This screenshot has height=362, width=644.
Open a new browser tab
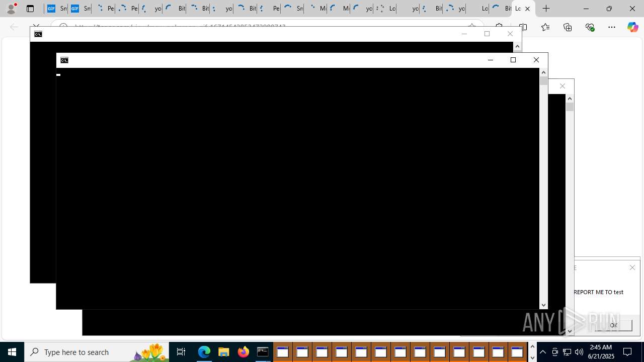[x=546, y=9]
